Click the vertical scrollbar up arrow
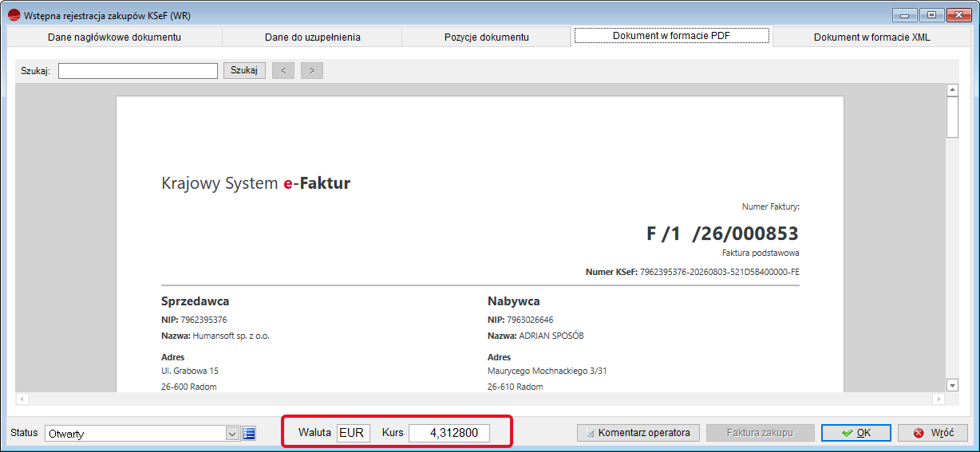The image size is (980, 452). pyautogui.click(x=952, y=90)
